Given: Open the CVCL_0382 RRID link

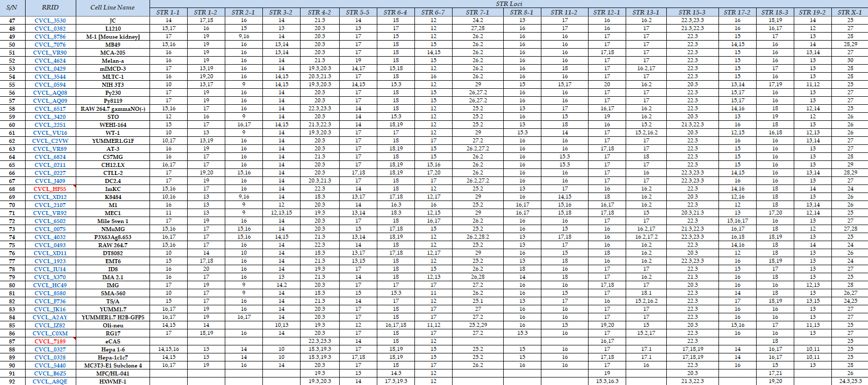Looking at the screenshot, I should (50, 29).
